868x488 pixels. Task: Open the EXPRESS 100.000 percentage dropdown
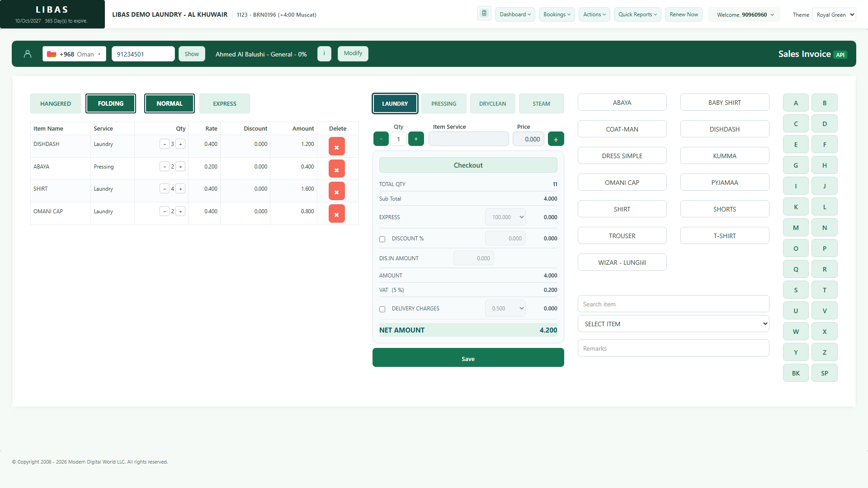tap(505, 217)
